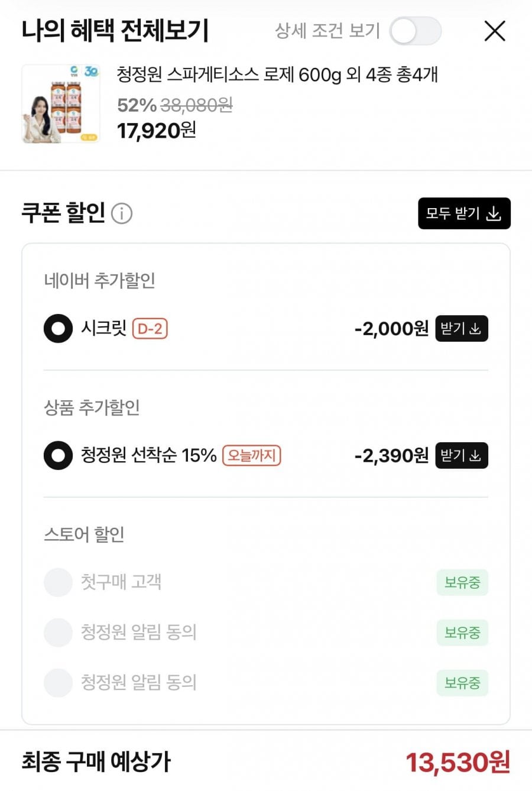Open the 청정원 spaghetti sauce product thumbnail
Image resolution: width=532 pixels, height=791 pixels.
pos(61,104)
